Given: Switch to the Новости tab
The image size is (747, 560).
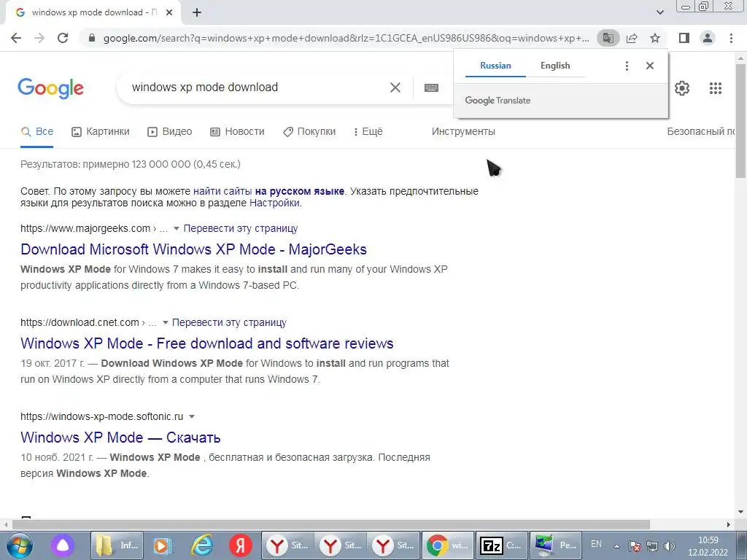Looking at the screenshot, I should point(237,132).
